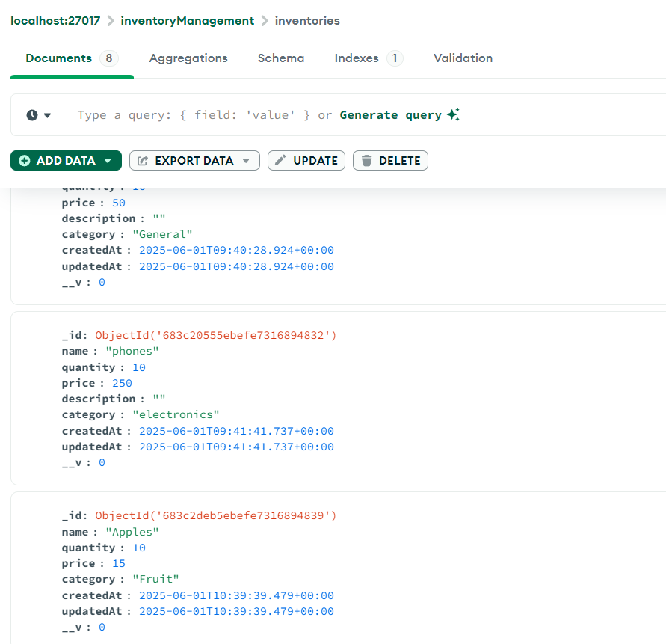This screenshot has width=666, height=644.
Task: Open the Schema tab
Action: point(281,58)
